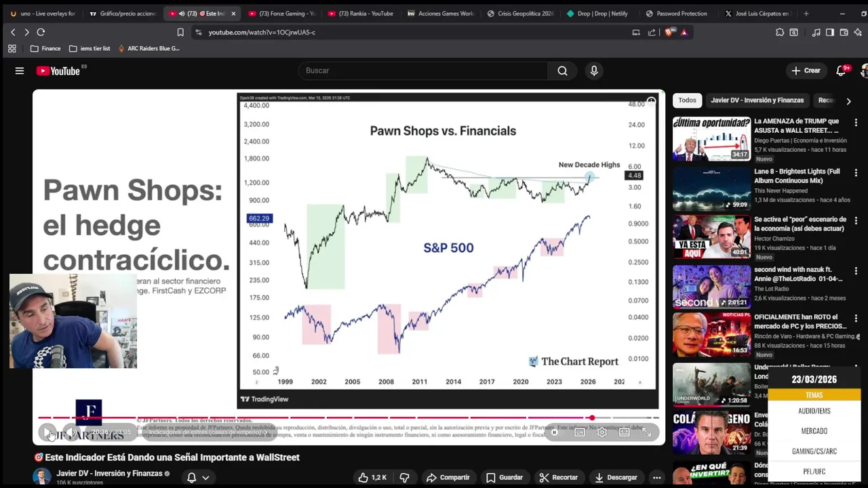Toggle the browser sidebar panel icon
Viewport: 868px width, 488px height.
click(x=830, y=32)
